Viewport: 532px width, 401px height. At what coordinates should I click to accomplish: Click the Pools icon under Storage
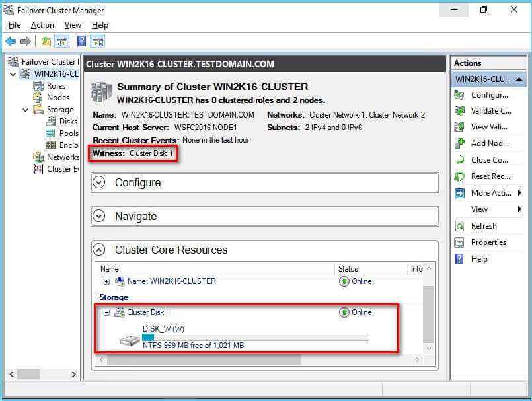[50, 133]
